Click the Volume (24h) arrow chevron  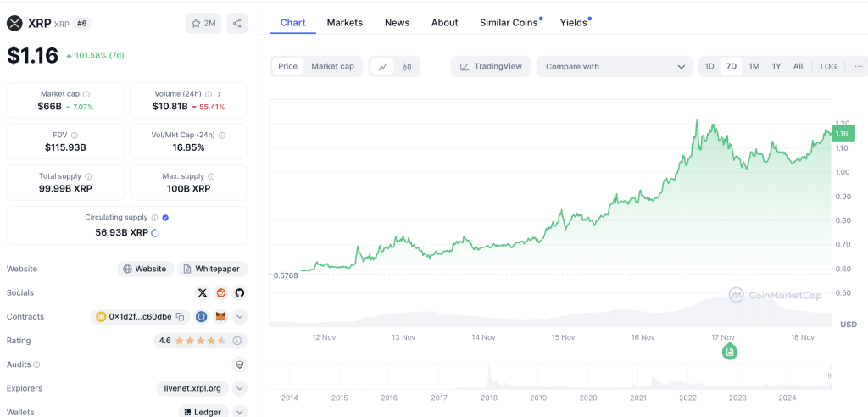point(220,94)
